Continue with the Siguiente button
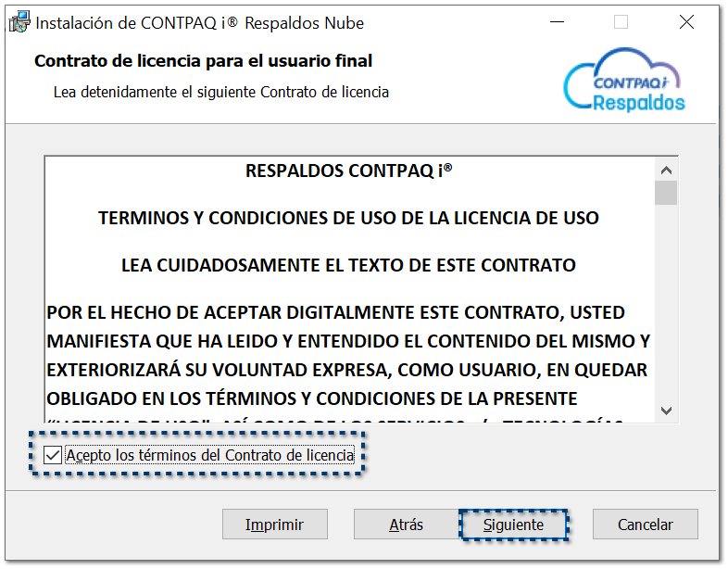Viewport: 728px width, 569px height. click(x=513, y=525)
